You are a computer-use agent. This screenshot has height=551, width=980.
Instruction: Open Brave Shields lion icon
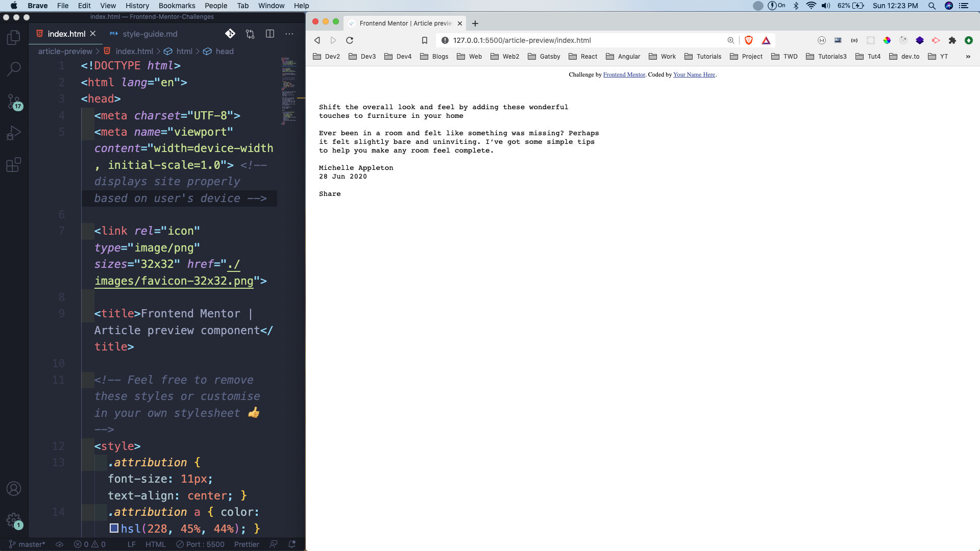click(x=749, y=40)
